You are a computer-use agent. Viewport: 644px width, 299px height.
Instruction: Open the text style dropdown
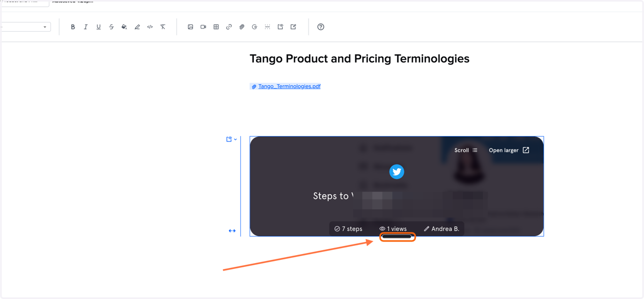(25, 27)
